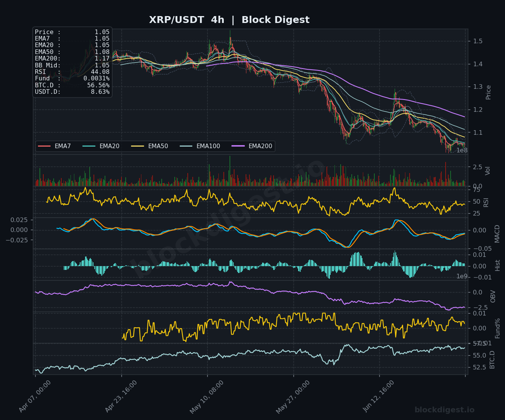Click the Price row in stats box
The height and width of the screenshot is (420, 505).
[x=72, y=32]
